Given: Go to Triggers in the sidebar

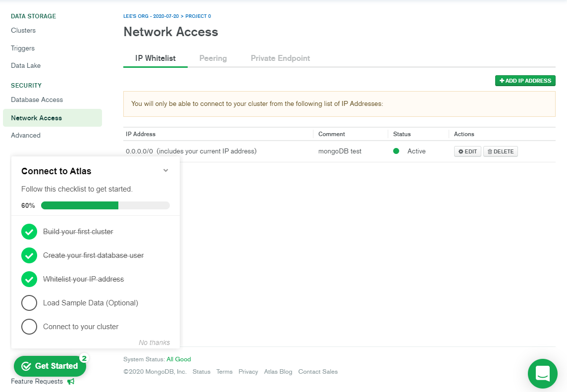Looking at the screenshot, I should click(x=23, y=48).
